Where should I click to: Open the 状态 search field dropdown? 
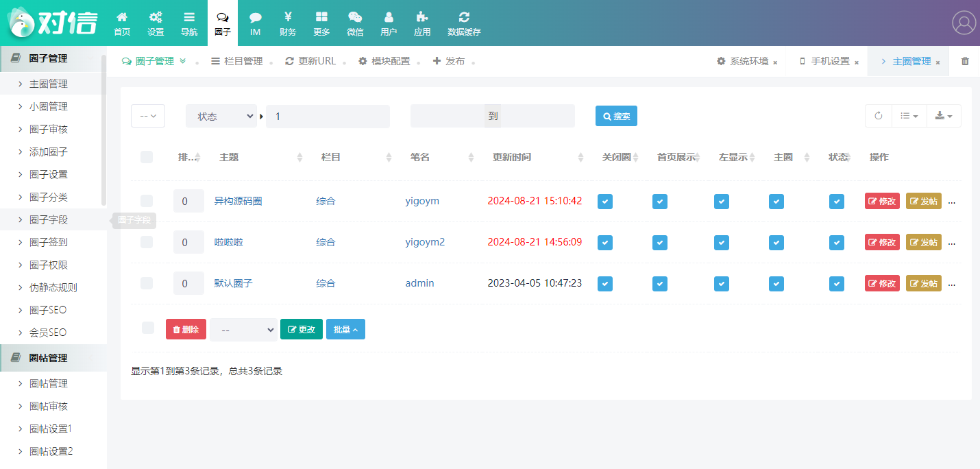point(221,117)
